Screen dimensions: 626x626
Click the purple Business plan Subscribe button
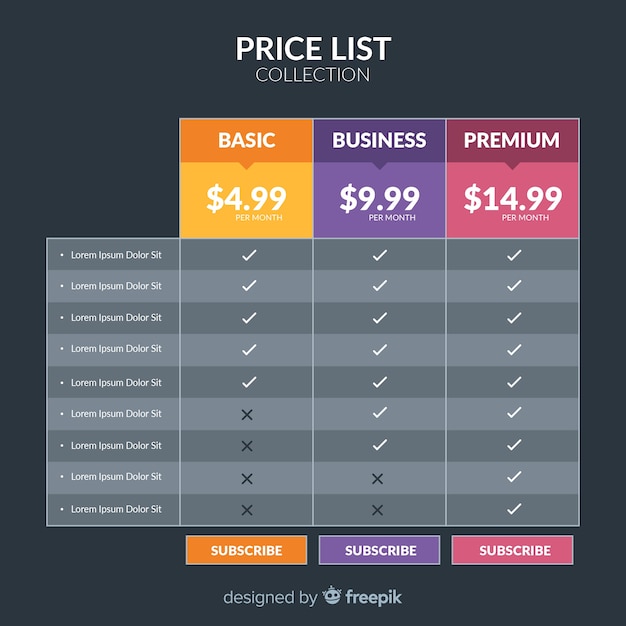379,550
